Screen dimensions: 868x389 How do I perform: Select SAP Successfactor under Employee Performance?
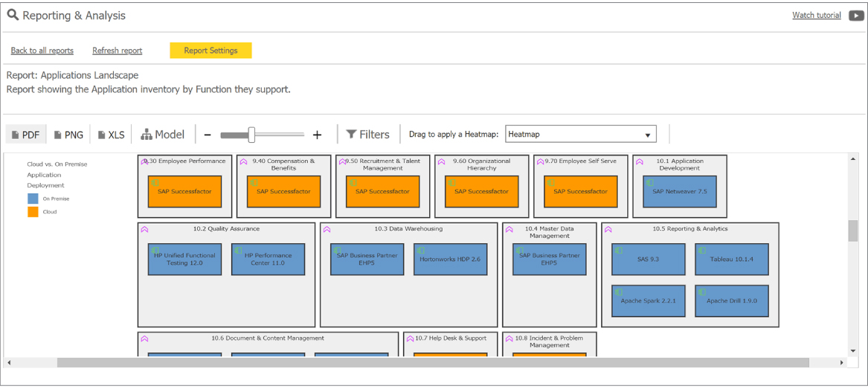(x=185, y=191)
